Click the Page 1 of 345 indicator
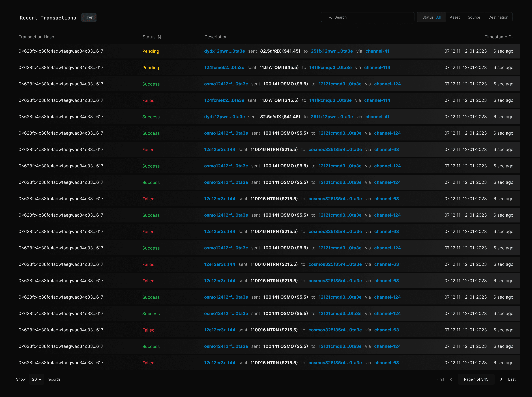Screen dimensions: 532x397 (476, 379)
